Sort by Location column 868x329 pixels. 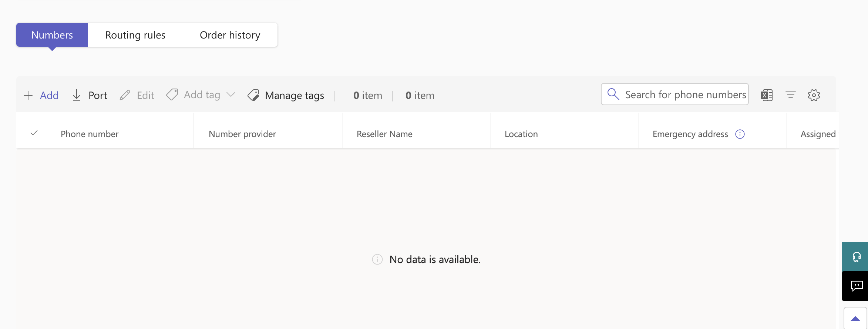click(521, 134)
